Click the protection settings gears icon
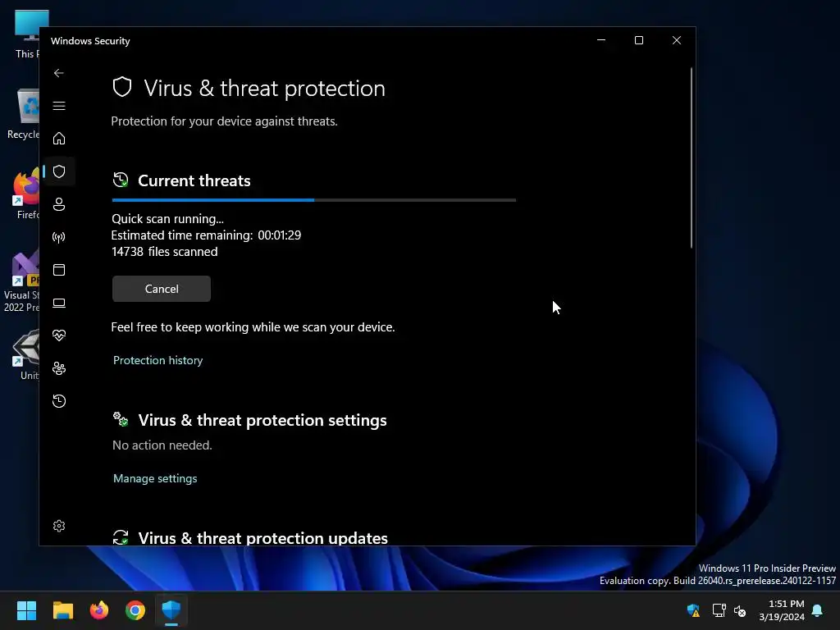The image size is (840, 630). 121,419
